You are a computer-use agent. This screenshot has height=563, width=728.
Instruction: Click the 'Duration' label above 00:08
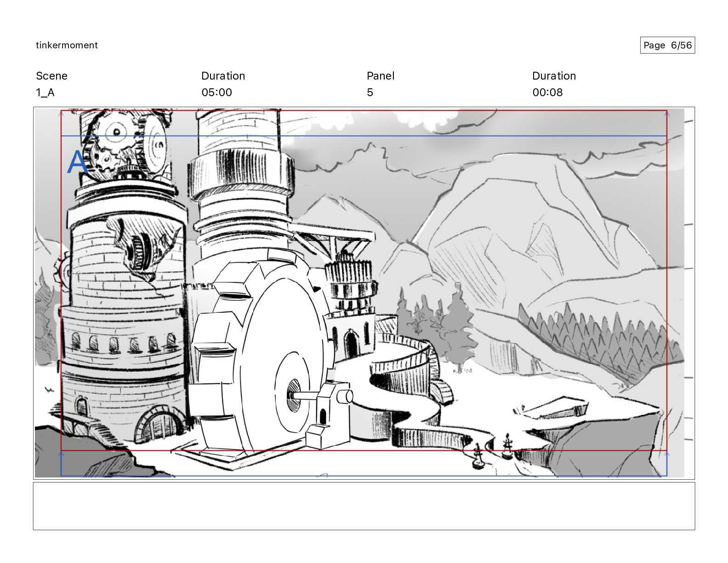tap(554, 76)
